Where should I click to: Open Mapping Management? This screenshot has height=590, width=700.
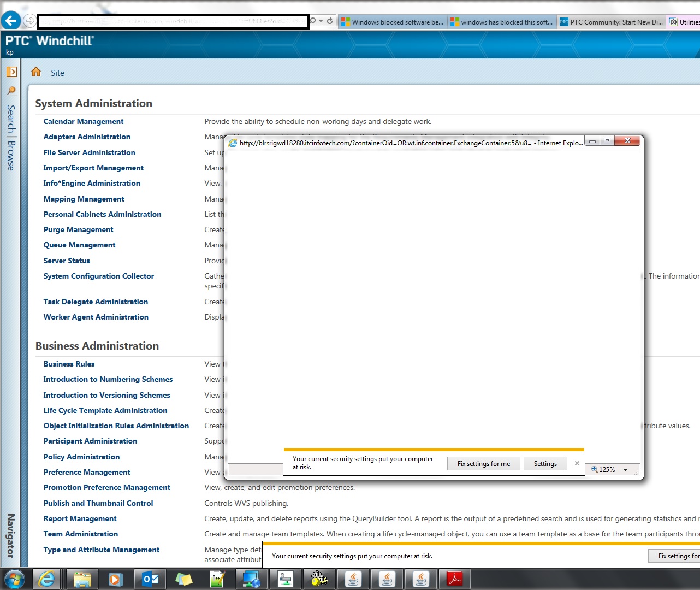pos(84,199)
